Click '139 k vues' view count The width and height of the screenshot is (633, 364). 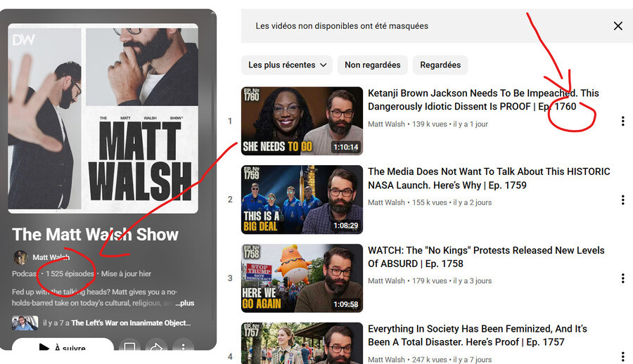(x=430, y=124)
